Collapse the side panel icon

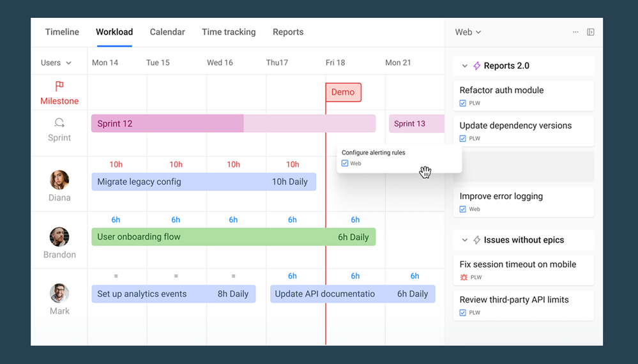590,32
